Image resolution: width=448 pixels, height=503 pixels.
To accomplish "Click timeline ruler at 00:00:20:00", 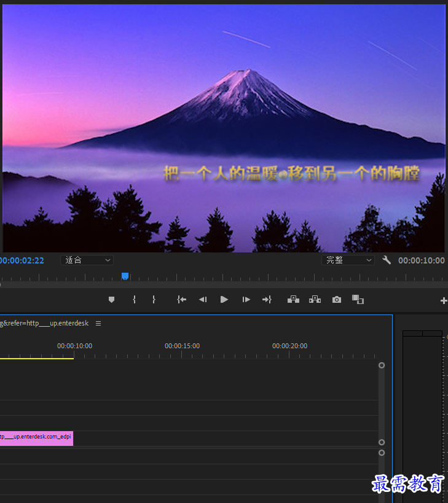I will coord(289,346).
